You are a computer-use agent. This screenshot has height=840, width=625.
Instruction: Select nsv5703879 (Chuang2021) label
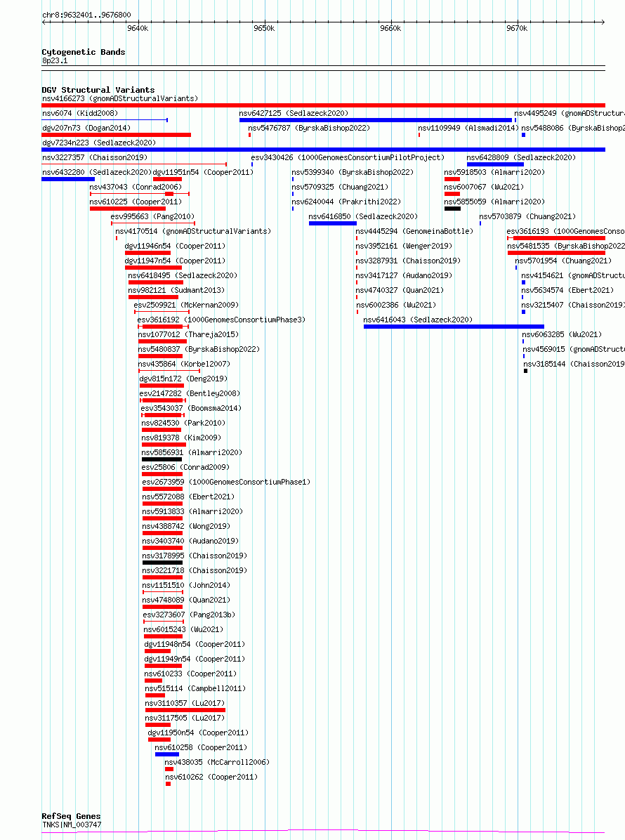click(x=527, y=216)
